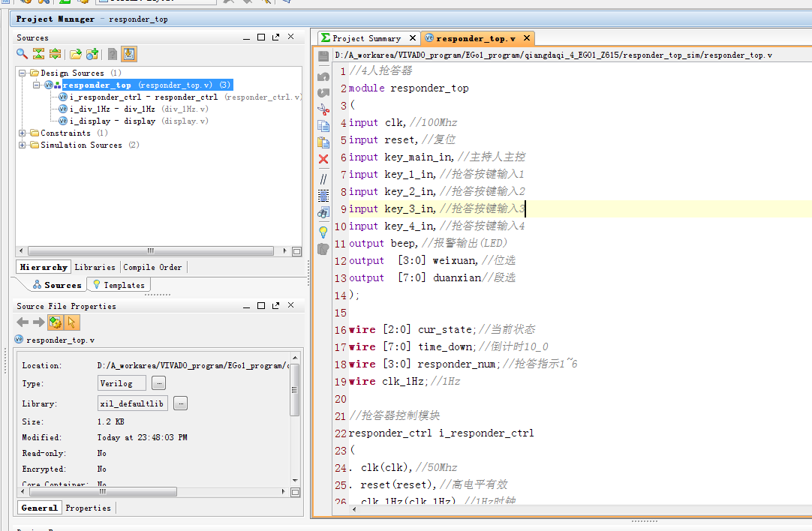Screen dimensions: 812x531
Task: Click the Add Sources icon with plus
Action: pyautogui.click(x=92, y=54)
